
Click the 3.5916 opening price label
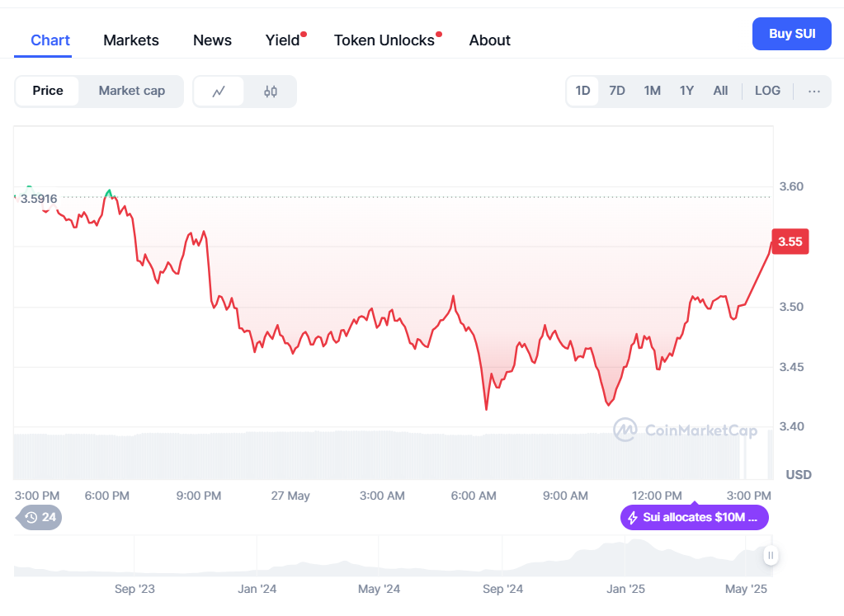coord(38,199)
